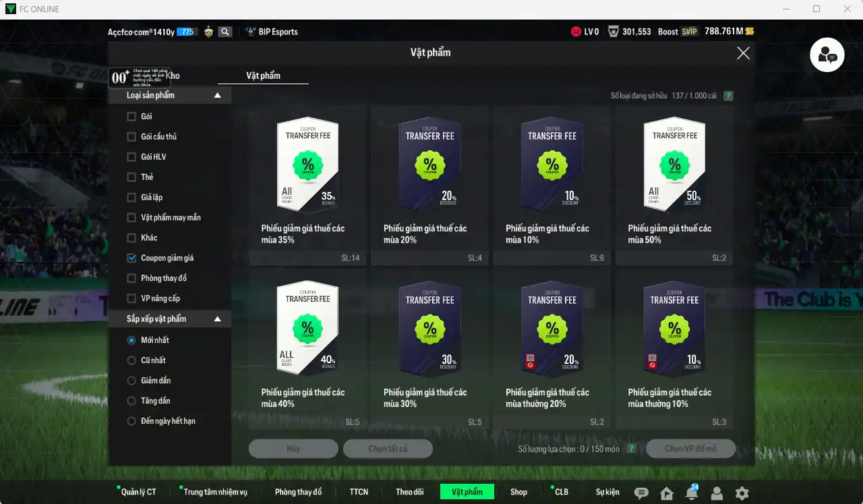Viewport: 863px width, 504px height.
Task: Close the Vật phẩm panel with X
Action: tap(743, 53)
